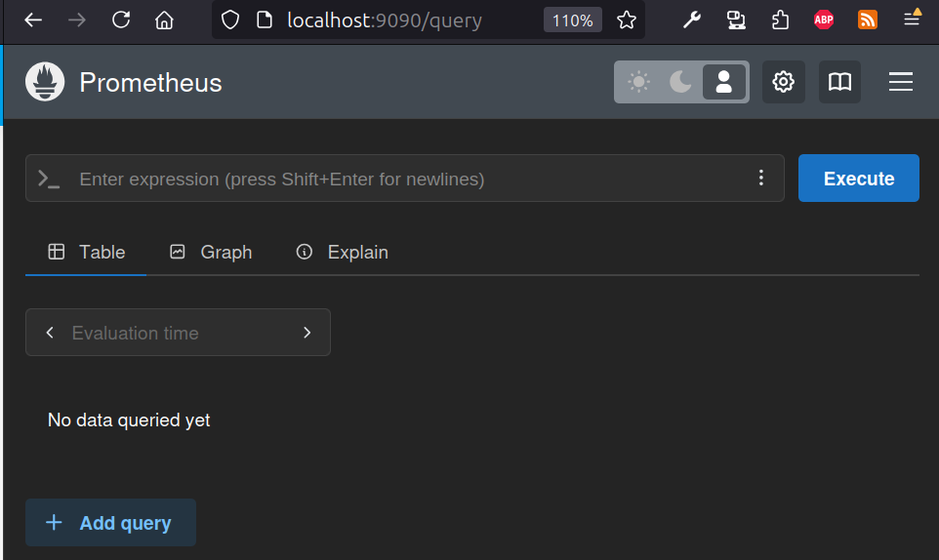Click the Execute button
939x560 pixels.
point(859,179)
